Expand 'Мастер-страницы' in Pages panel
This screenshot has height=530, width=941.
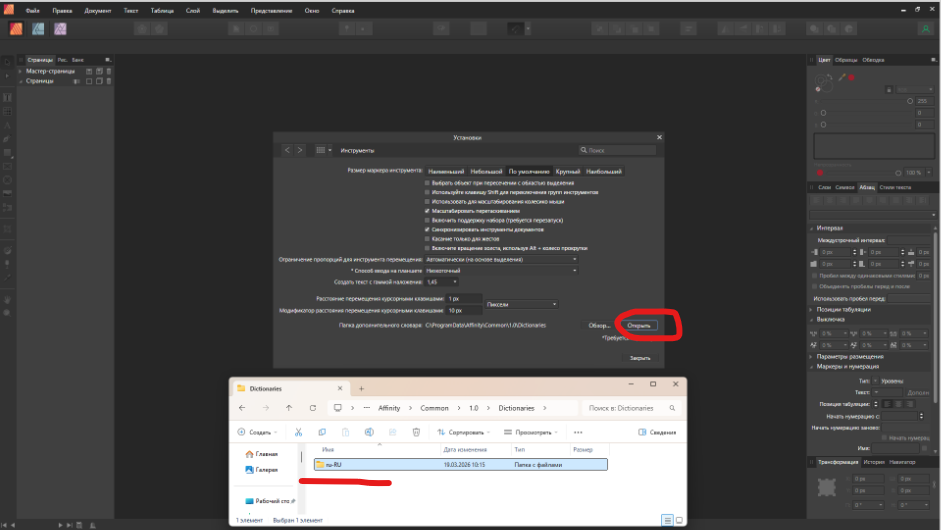21,71
